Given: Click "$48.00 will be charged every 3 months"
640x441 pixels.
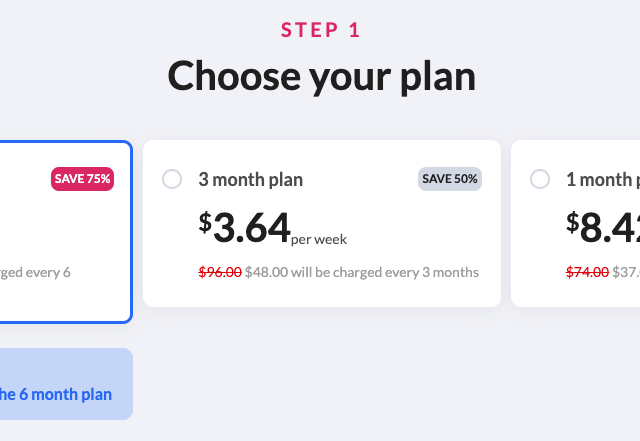Looking at the screenshot, I should [x=362, y=272].
